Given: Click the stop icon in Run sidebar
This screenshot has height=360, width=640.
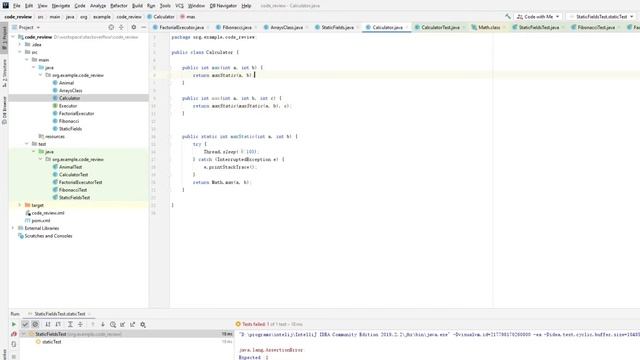Looking at the screenshot, I should (13, 356).
